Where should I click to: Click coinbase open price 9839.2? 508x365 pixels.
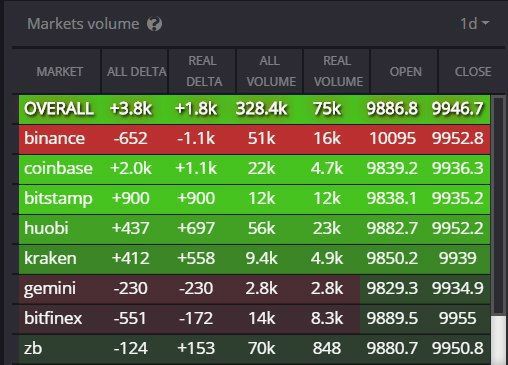click(x=392, y=168)
